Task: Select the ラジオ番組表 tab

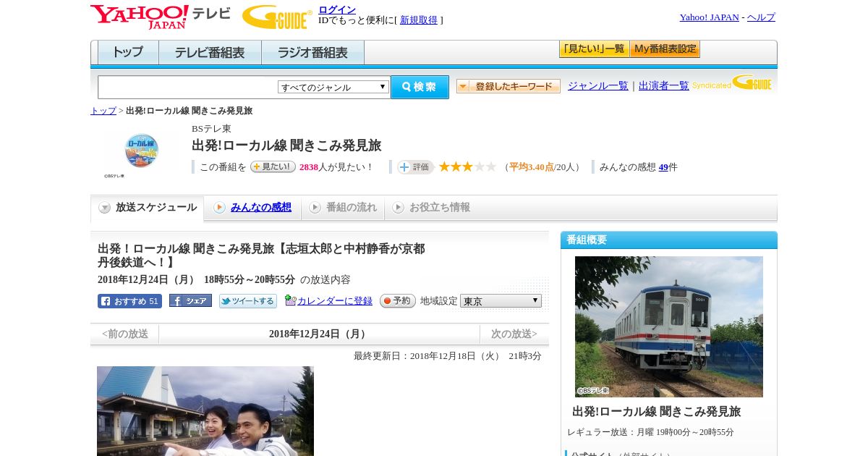Action: click(312, 53)
